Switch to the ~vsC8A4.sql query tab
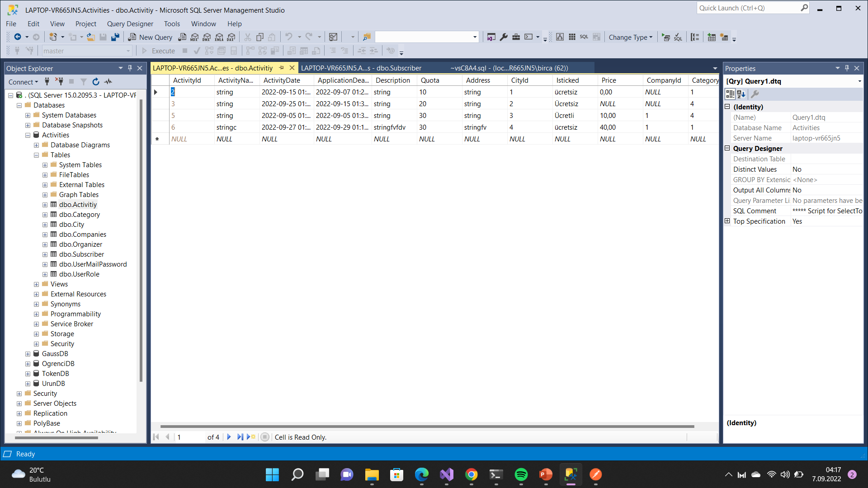The image size is (868, 488). coord(509,68)
